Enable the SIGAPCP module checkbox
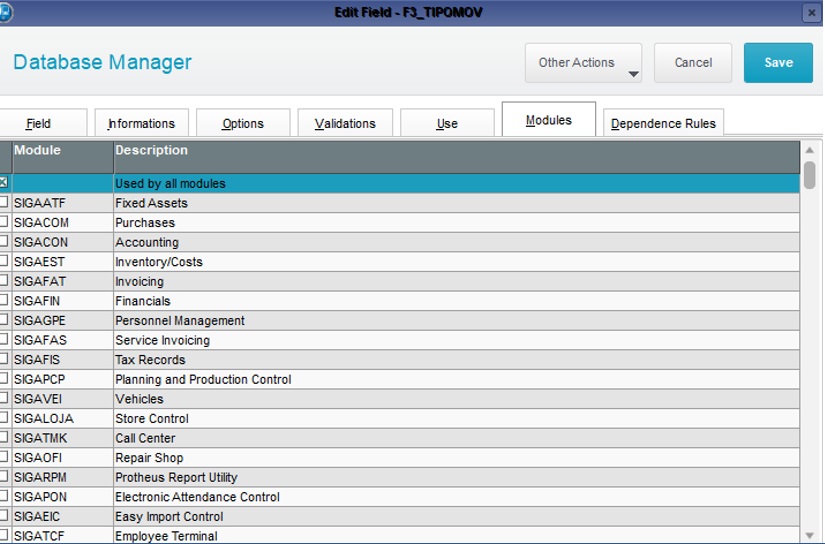 pos(4,378)
